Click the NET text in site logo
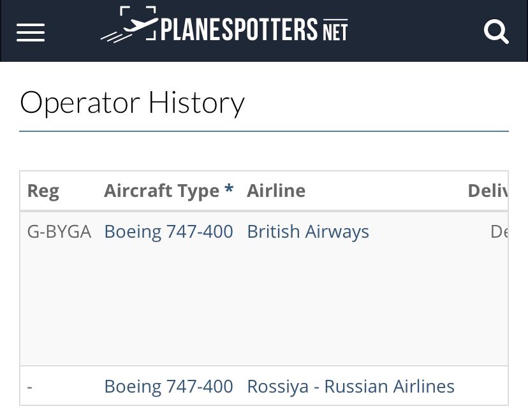This screenshot has height=420, width=528. [x=335, y=31]
